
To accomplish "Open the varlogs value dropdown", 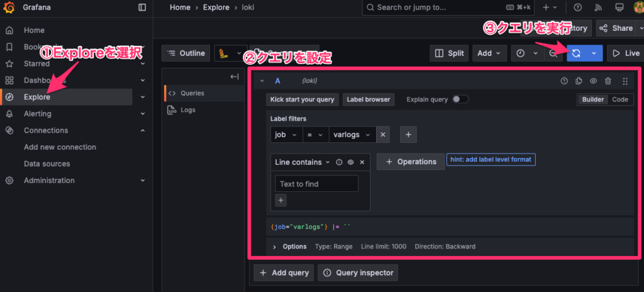I will 352,135.
